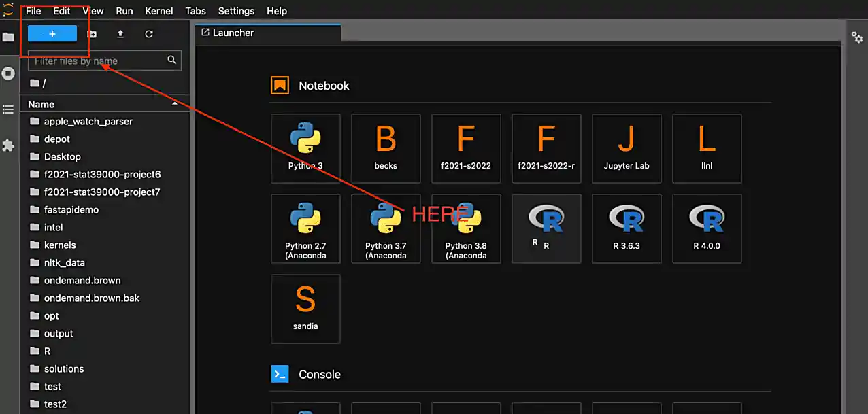Open the Running Terminals and Kernels panel

tap(8, 73)
